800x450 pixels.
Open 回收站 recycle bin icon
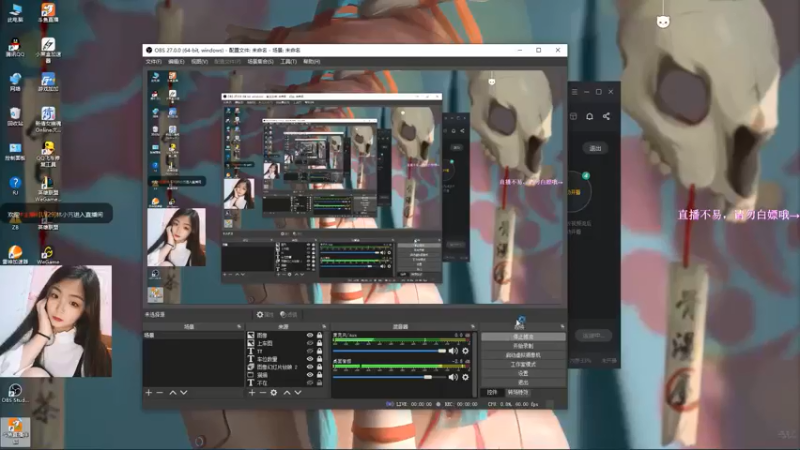(x=15, y=117)
